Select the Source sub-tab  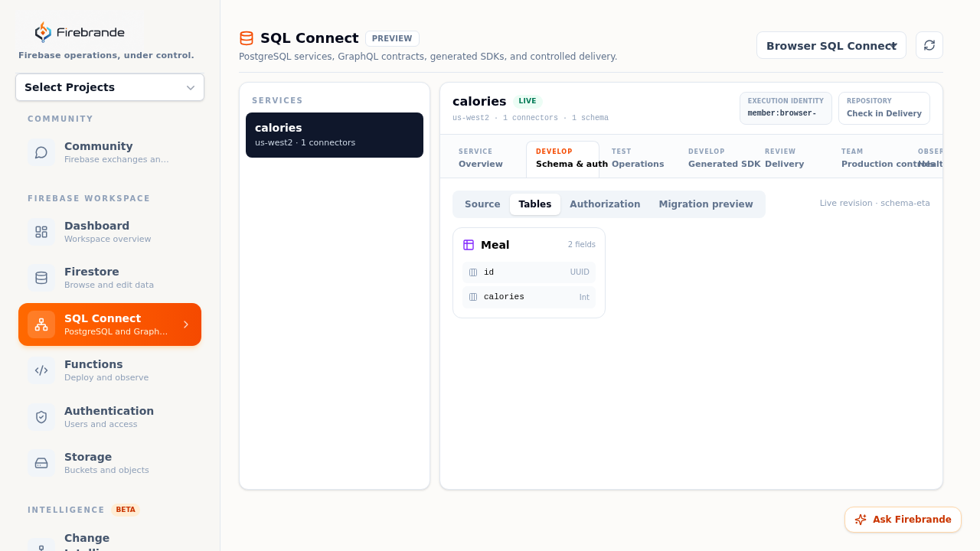coord(482,204)
